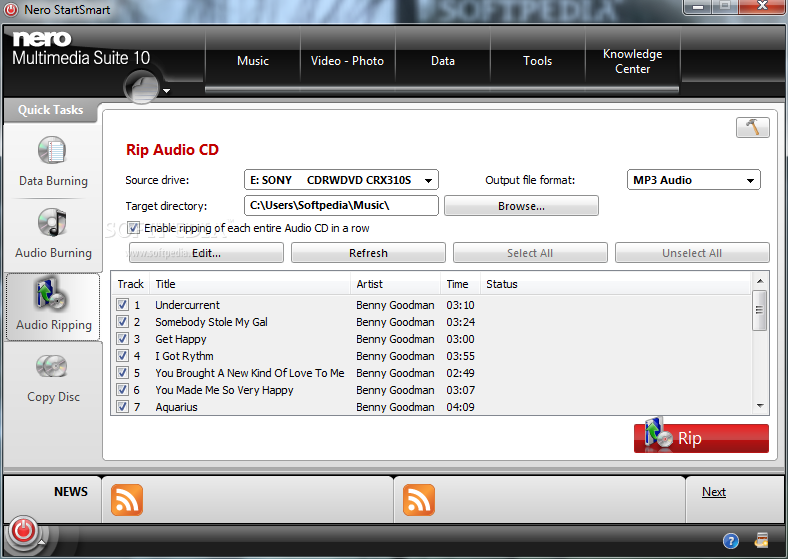The image size is (788, 559).
Task: Uncheck track 7 Aquarius
Action: (x=122, y=407)
